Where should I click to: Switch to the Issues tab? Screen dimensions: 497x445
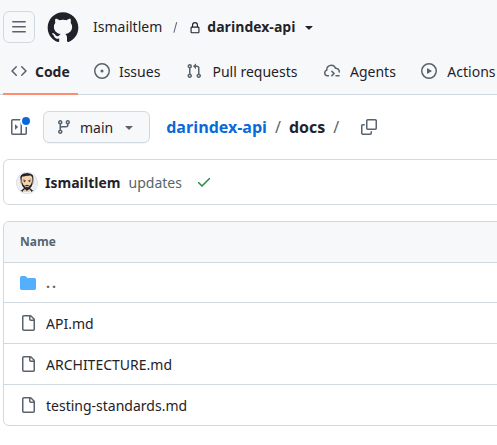[127, 72]
